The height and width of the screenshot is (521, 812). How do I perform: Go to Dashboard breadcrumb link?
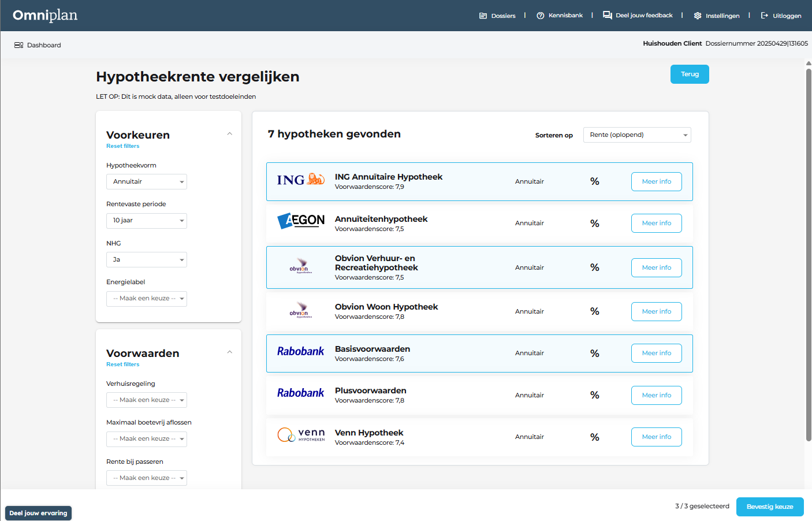pos(38,45)
